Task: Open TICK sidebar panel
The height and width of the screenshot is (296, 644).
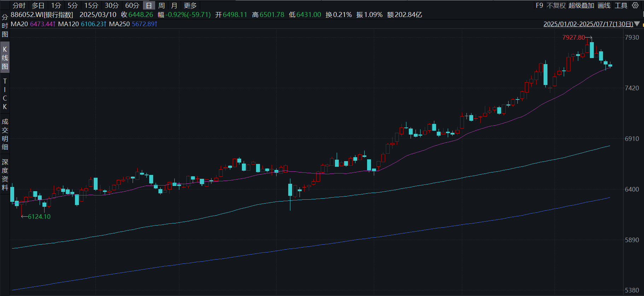Action: click(x=5, y=94)
